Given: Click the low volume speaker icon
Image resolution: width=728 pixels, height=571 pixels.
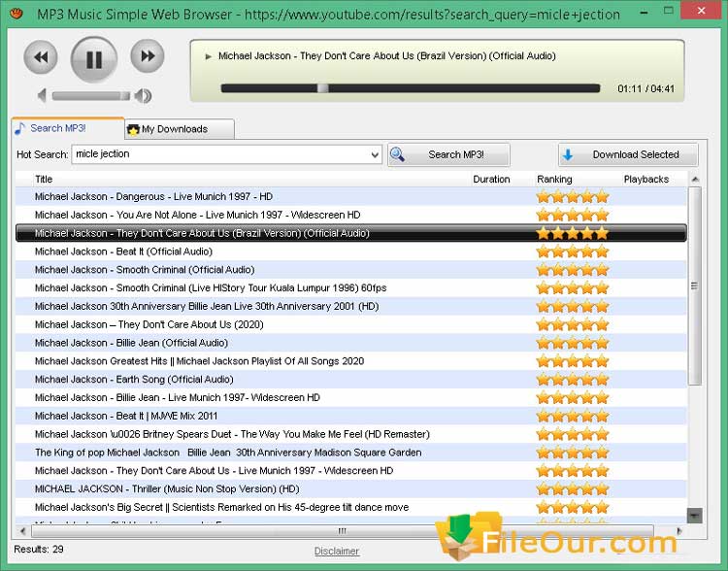Looking at the screenshot, I should tap(43, 96).
